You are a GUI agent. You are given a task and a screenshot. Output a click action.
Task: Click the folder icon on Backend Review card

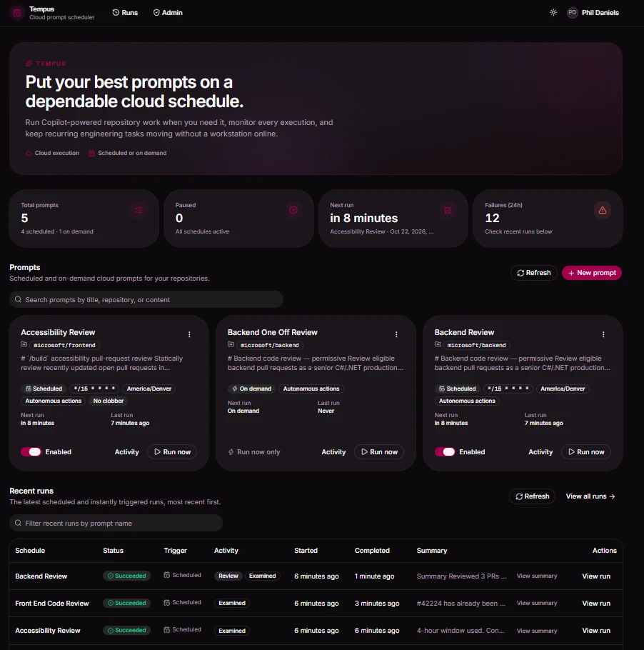(x=438, y=344)
